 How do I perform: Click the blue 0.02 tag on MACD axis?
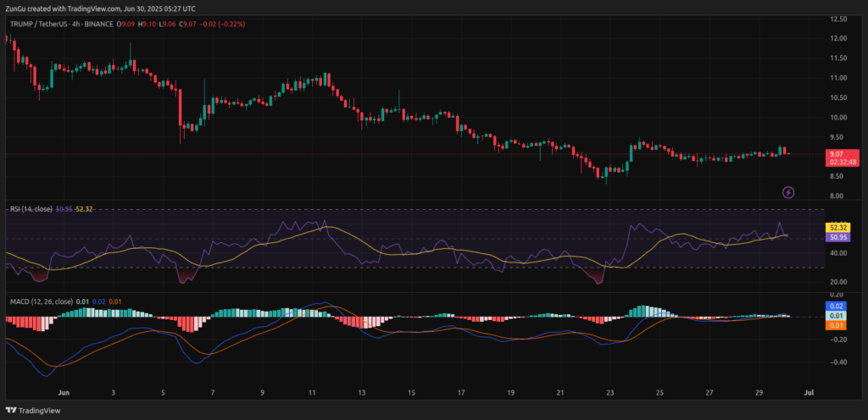(837, 306)
